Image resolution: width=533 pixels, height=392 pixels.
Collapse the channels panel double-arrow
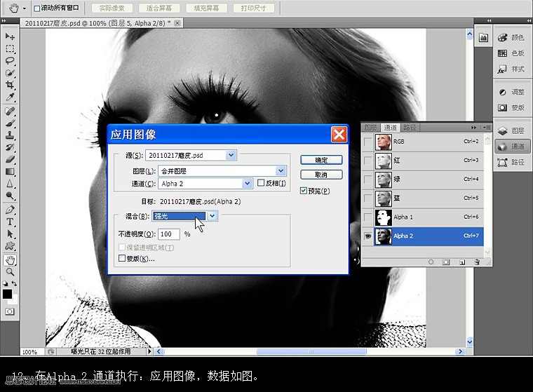(473, 128)
